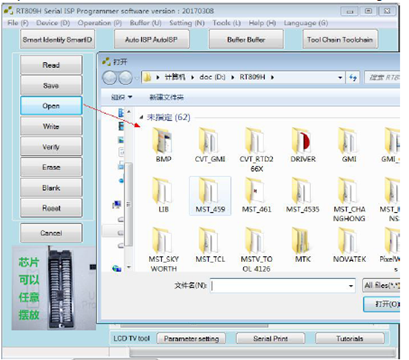Open the CVT_GMI folder
The height and width of the screenshot is (360, 409).
210,145
